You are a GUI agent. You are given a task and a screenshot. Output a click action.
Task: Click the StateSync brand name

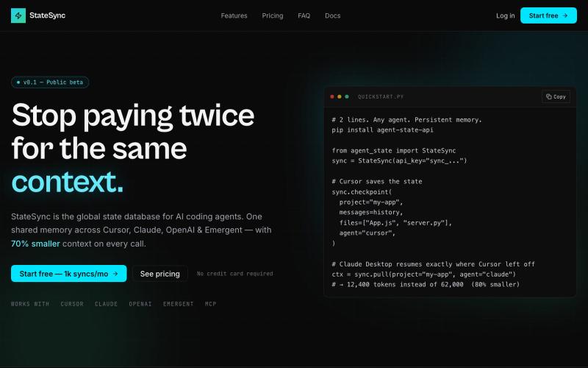(47, 15)
